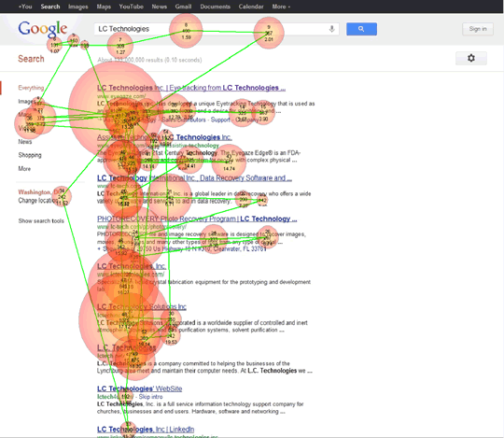The image size is (504, 438).
Task: Click the Google logo
Action: click(42, 30)
